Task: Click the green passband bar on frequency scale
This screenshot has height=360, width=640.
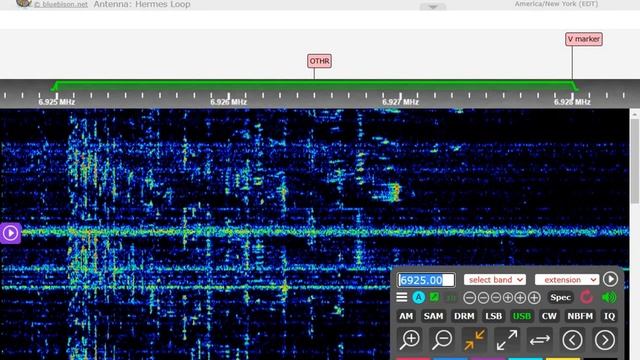Action: (x=314, y=85)
